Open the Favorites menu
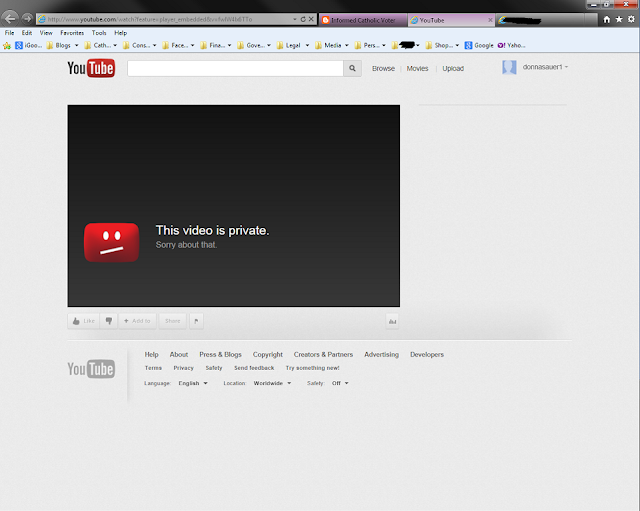The height and width of the screenshot is (511, 640). [72, 33]
